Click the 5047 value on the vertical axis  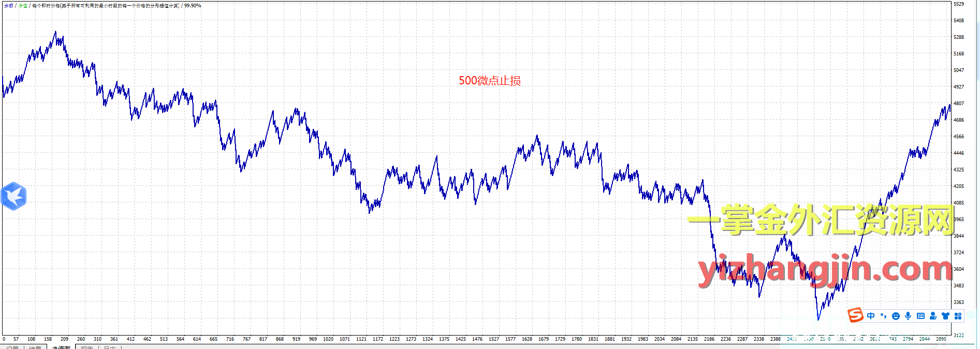point(959,70)
